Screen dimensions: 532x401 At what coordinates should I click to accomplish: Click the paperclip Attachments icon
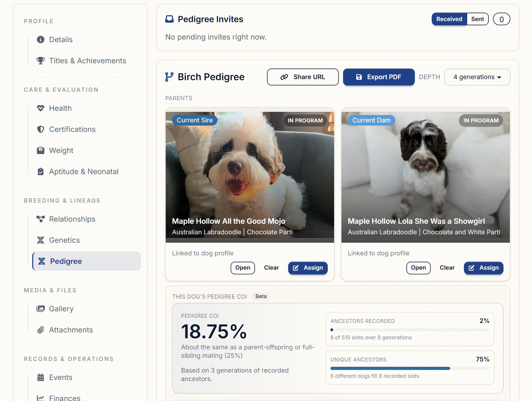point(41,330)
